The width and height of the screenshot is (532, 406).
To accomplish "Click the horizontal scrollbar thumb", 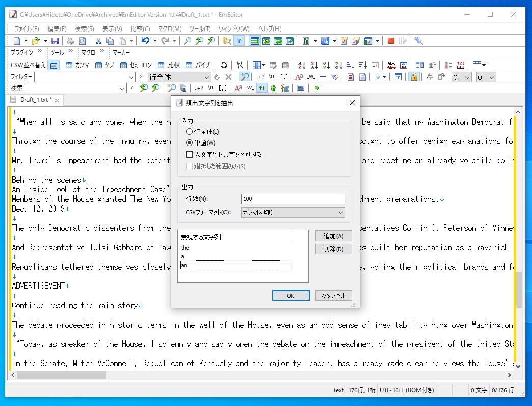I will pos(62,375).
